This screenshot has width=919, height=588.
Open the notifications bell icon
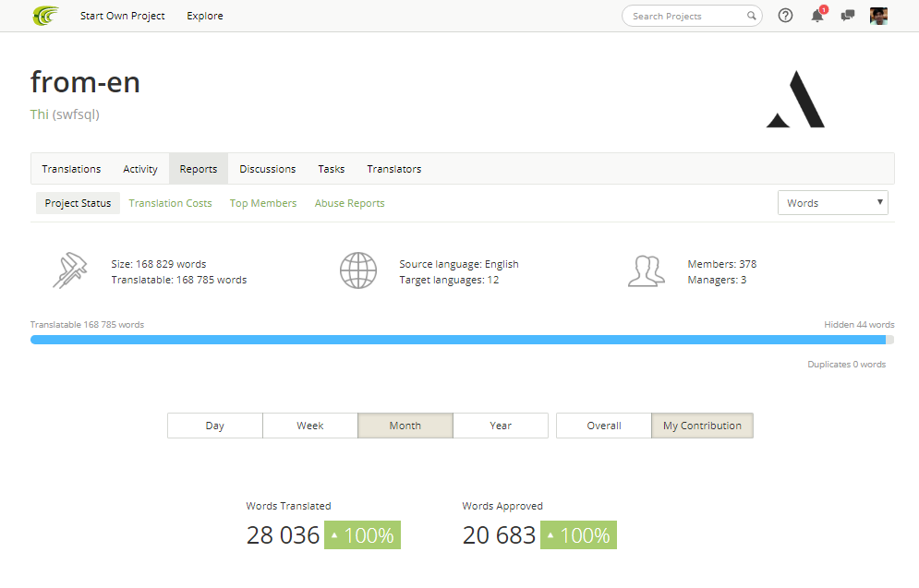pos(817,16)
